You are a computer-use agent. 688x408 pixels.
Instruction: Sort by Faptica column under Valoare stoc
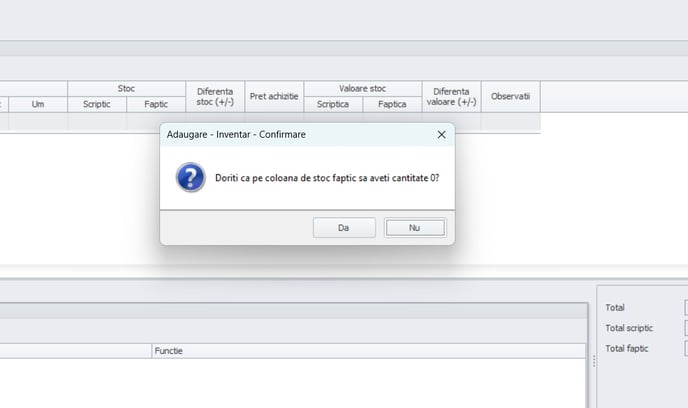[392, 104]
